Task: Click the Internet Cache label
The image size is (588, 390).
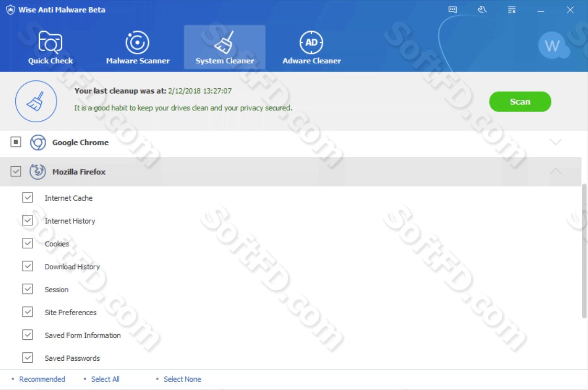Action: (x=69, y=198)
